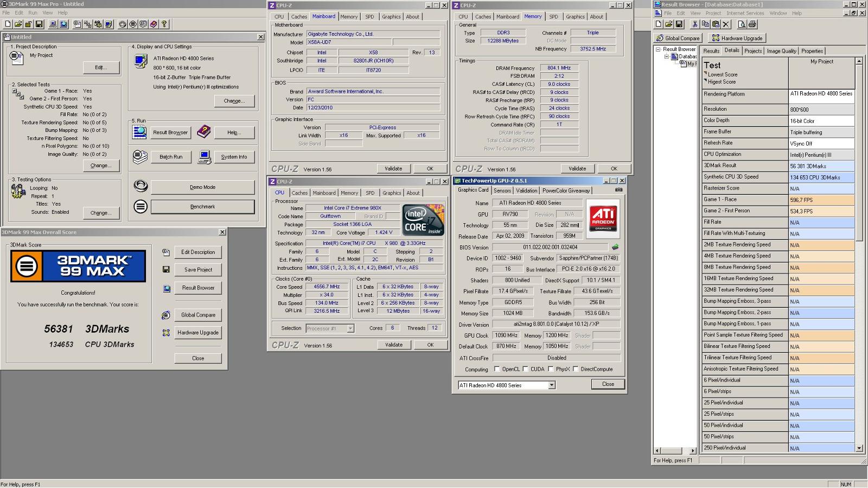
Task: Click Print icon in Result Browser toolbar
Action: (x=752, y=24)
